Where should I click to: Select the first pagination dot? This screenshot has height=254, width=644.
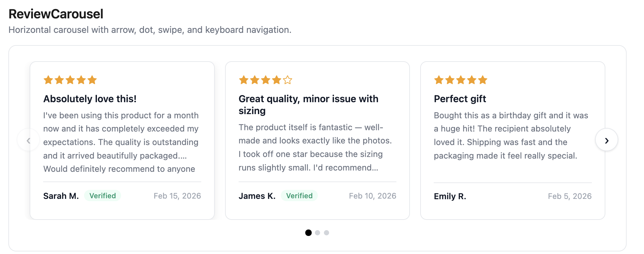[309, 232]
